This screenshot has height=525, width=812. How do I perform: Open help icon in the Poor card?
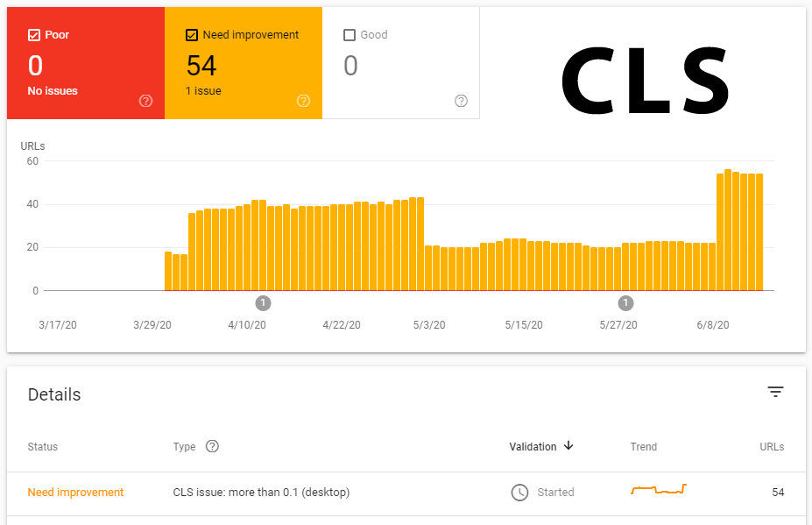[x=146, y=101]
